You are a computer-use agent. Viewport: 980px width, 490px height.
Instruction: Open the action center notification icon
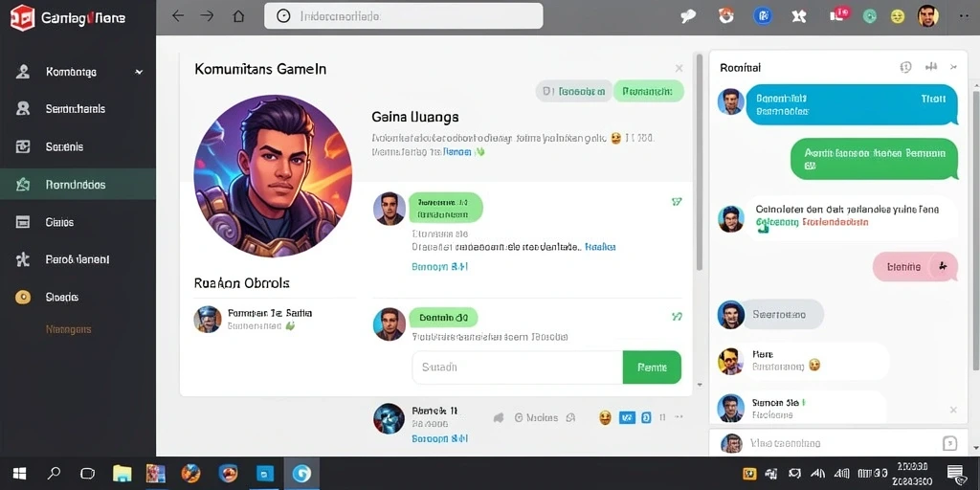coord(955,473)
